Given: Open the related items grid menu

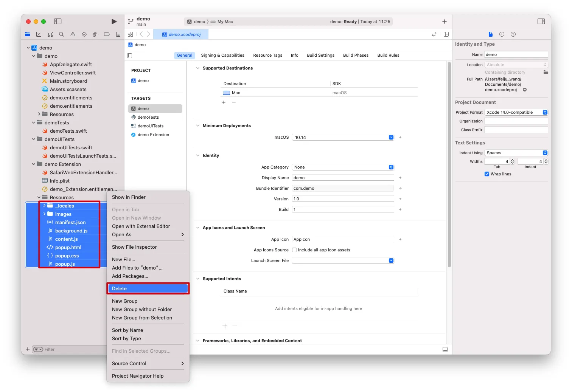Looking at the screenshot, I should 131,34.
